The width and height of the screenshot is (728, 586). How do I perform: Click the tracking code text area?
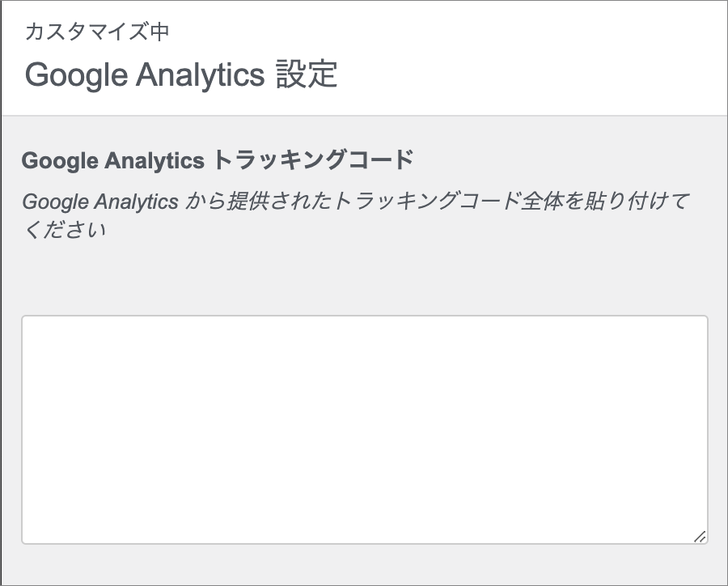pyautogui.click(x=364, y=429)
